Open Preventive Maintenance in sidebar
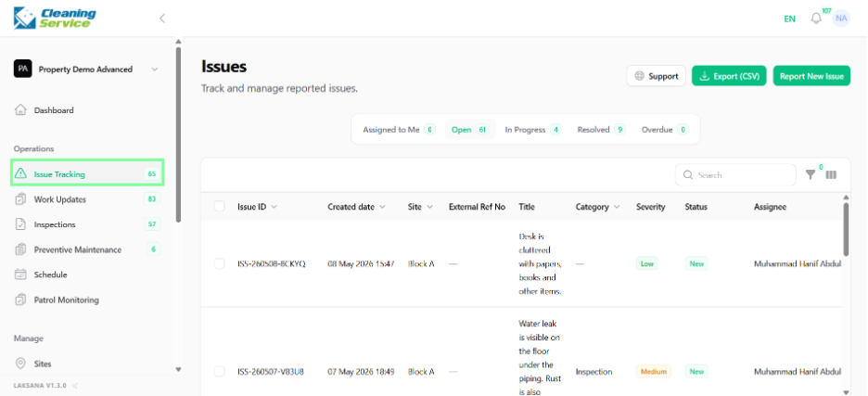Image resolution: width=868 pixels, height=396 pixels. click(x=78, y=249)
